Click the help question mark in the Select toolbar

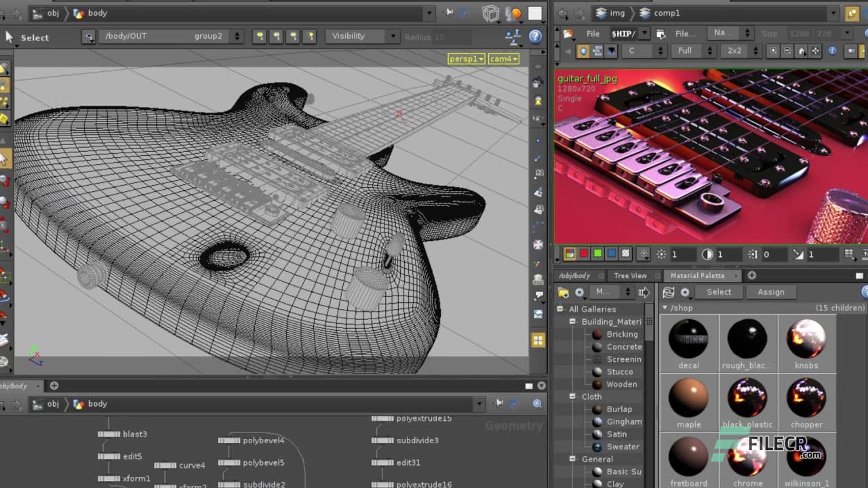click(535, 37)
